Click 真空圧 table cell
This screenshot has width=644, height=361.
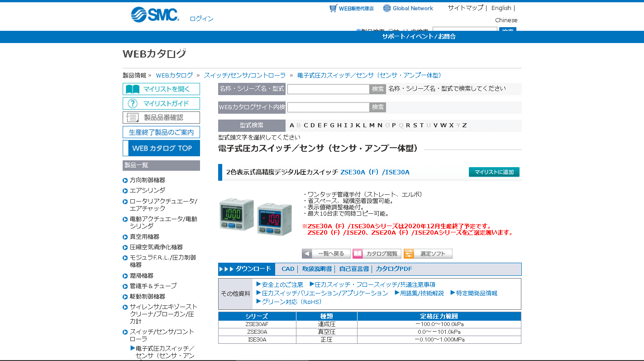(327, 332)
